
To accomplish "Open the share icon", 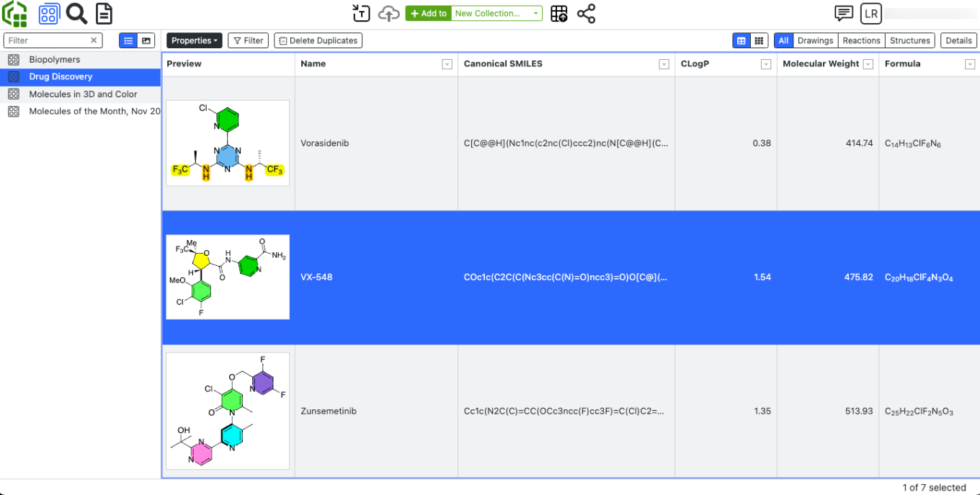I will tap(586, 14).
